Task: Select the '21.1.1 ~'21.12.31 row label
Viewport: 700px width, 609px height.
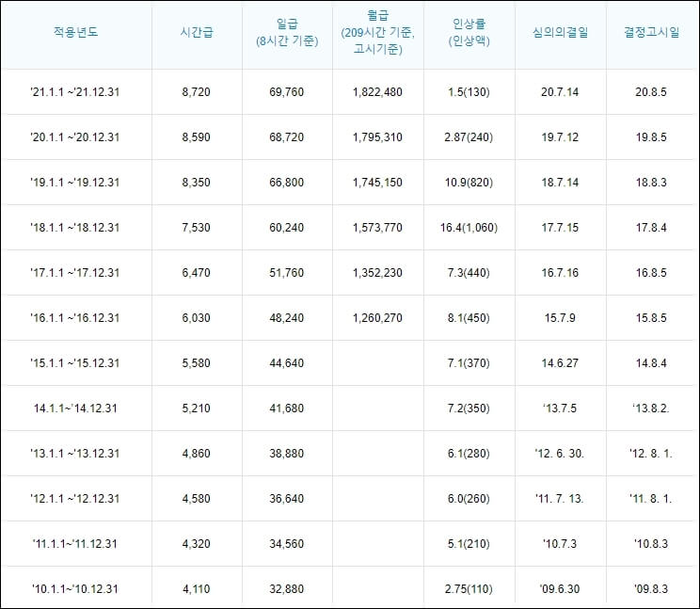Action: [x=75, y=92]
